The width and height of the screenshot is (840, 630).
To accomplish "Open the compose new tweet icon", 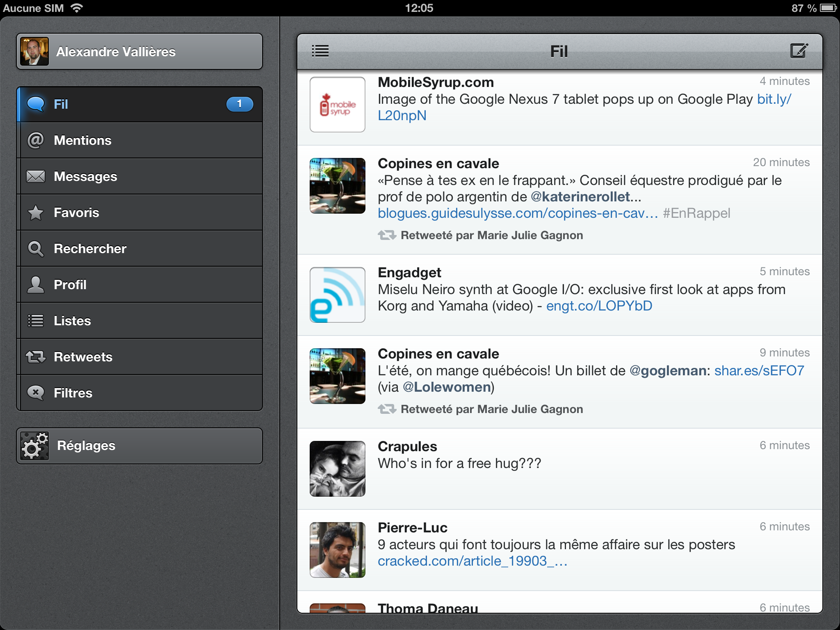I will point(799,51).
